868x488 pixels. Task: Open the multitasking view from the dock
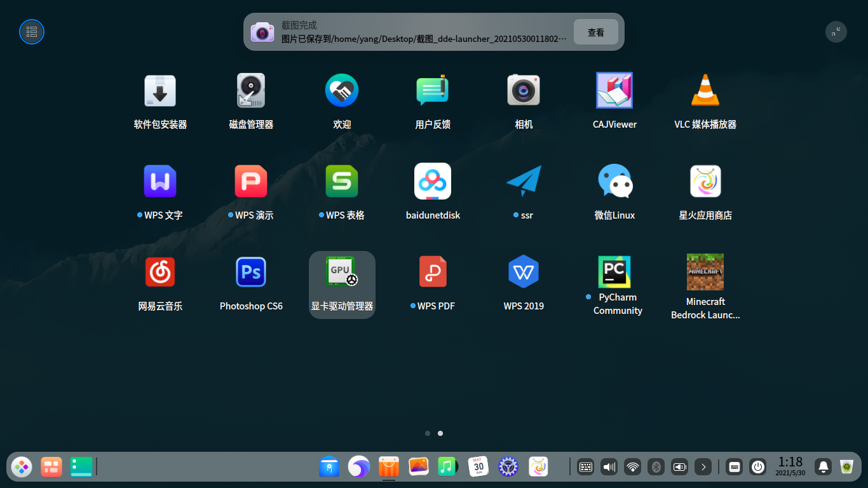click(x=51, y=467)
